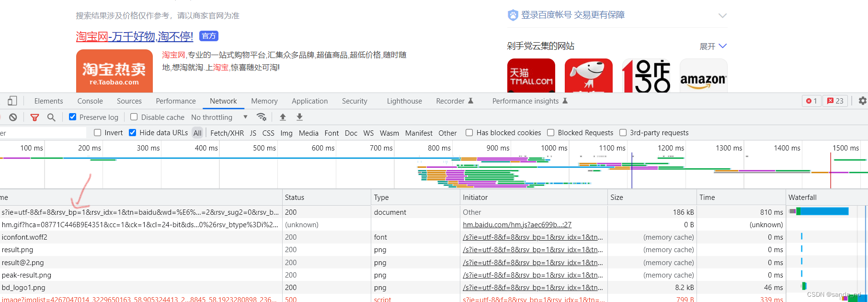
Task: Check the Invert filter checkbox
Action: click(x=98, y=132)
